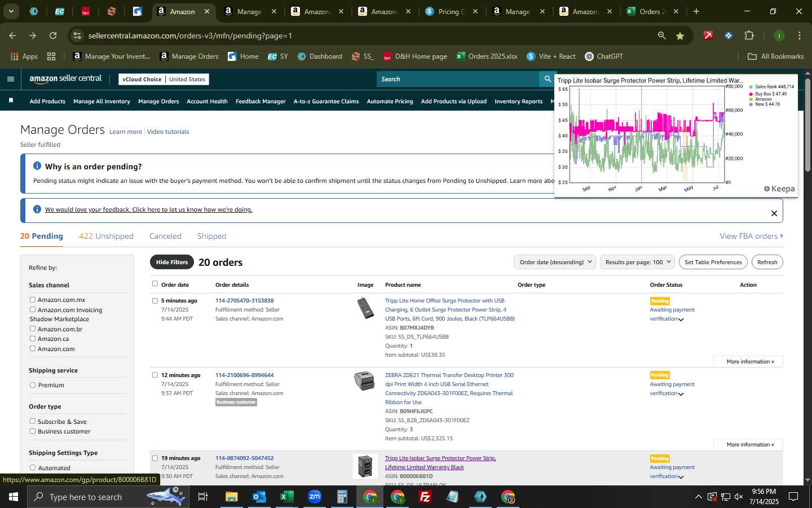Click the Task View taskbar icon
Image resolution: width=812 pixels, height=508 pixels.
[203, 497]
